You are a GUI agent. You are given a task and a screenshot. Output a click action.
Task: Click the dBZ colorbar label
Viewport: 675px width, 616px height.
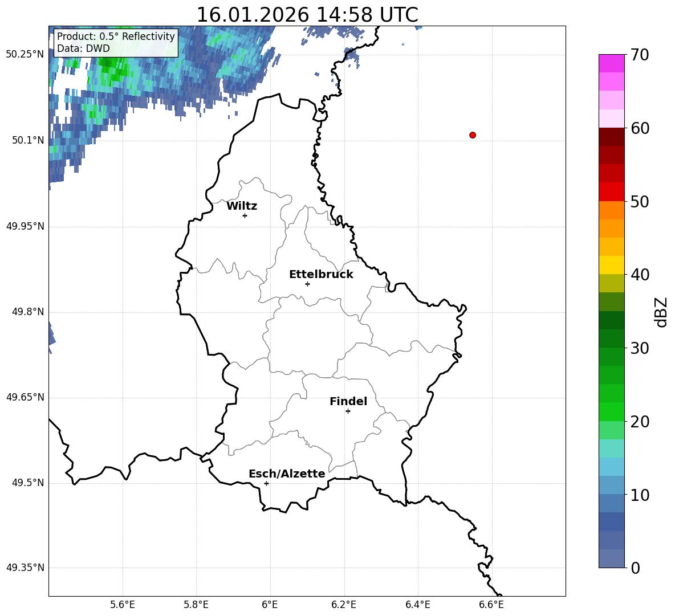point(661,312)
